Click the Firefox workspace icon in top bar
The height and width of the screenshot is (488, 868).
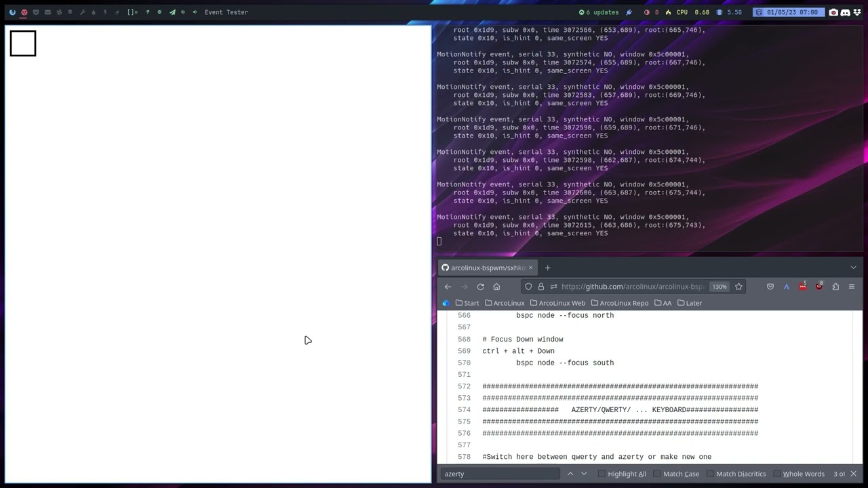[12, 12]
